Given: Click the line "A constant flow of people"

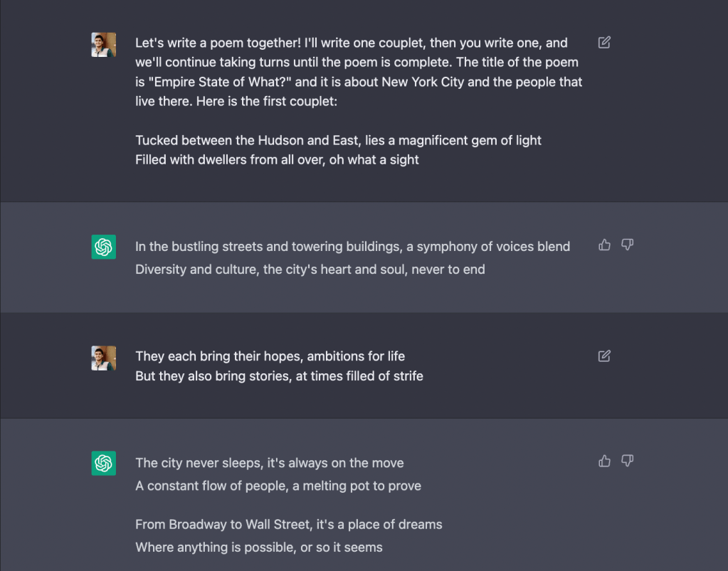Looking at the screenshot, I should click(278, 486).
